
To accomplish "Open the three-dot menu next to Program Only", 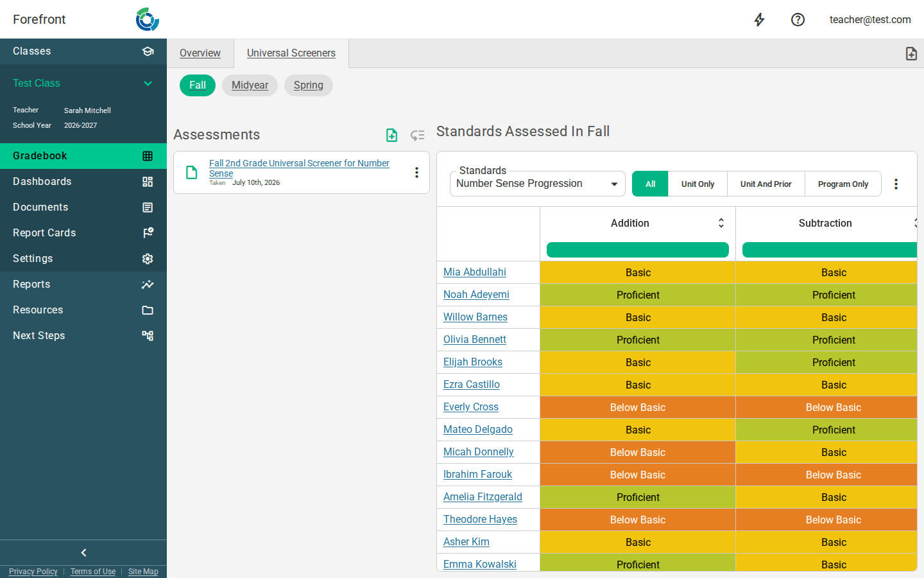I will pyautogui.click(x=896, y=184).
